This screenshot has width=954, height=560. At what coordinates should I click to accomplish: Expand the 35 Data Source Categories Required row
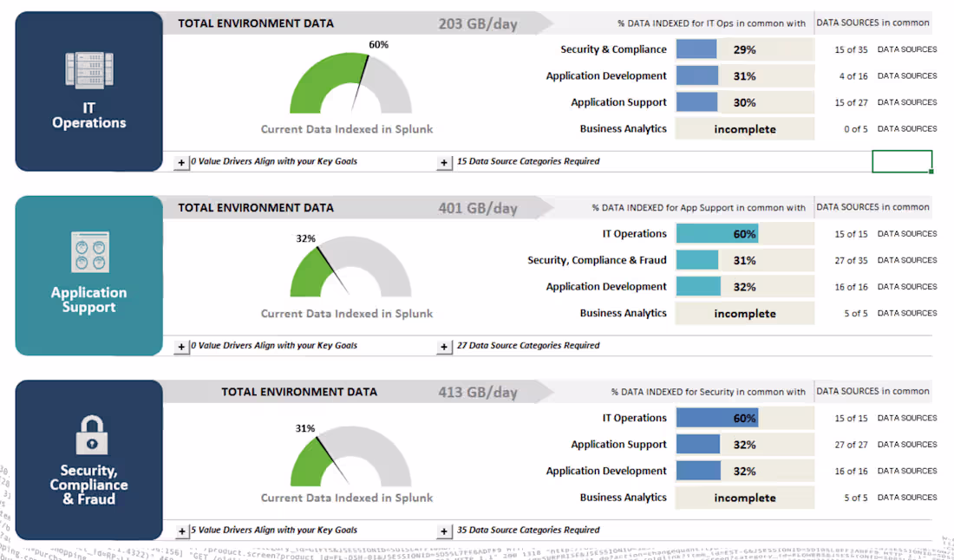click(444, 530)
